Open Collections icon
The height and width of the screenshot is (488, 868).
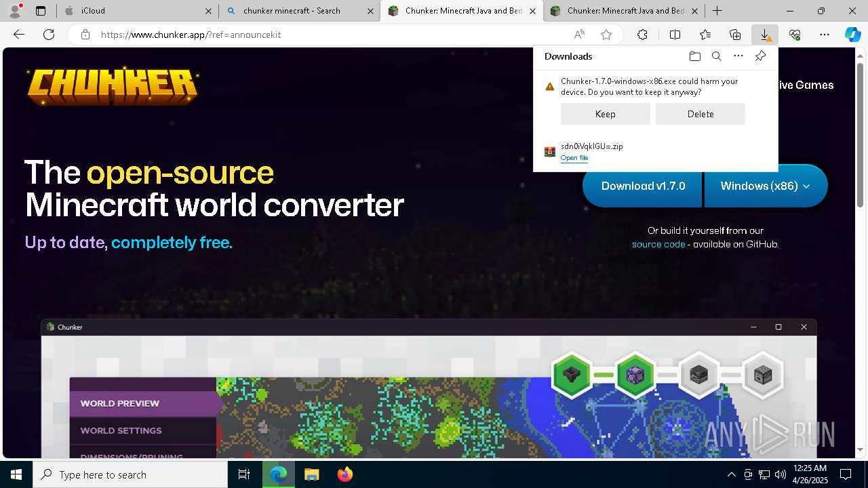point(735,35)
